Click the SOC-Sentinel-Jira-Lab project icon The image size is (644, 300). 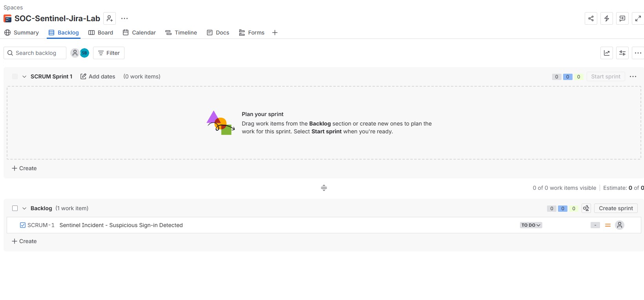click(x=7, y=18)
